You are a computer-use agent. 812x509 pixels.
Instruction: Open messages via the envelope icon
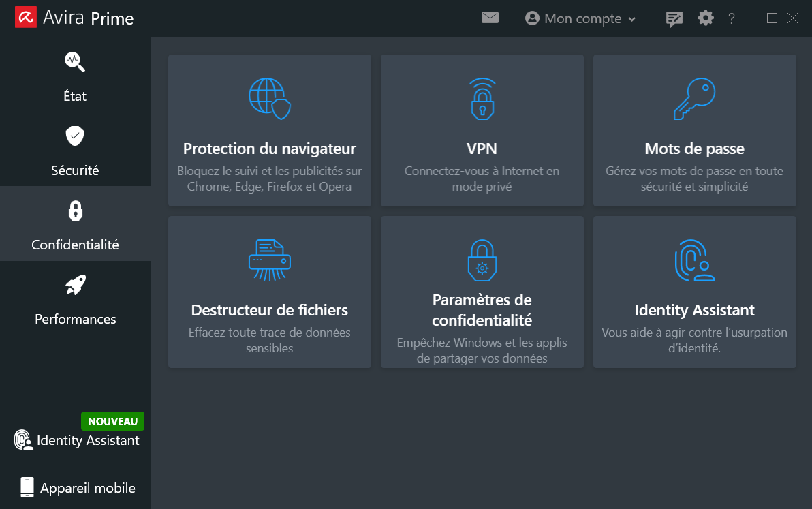pyautogui.click(x=490, y=18)
